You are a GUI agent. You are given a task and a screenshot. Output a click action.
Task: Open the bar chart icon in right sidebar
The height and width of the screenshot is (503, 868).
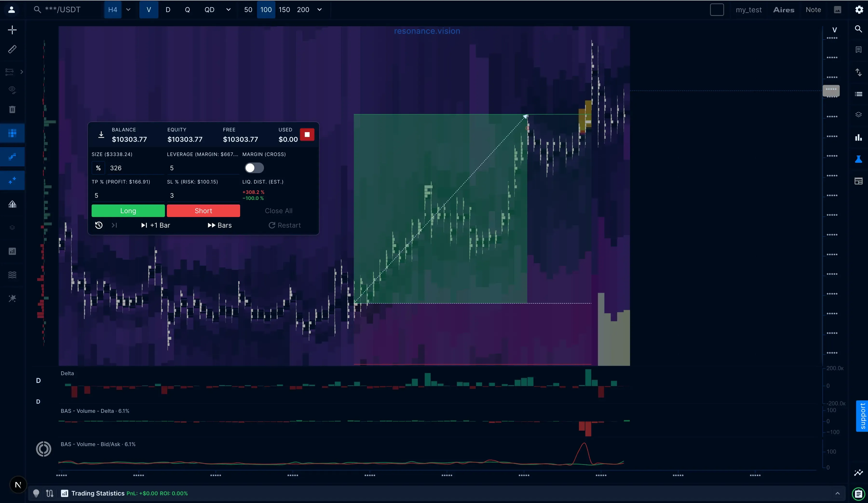[858, 137]
